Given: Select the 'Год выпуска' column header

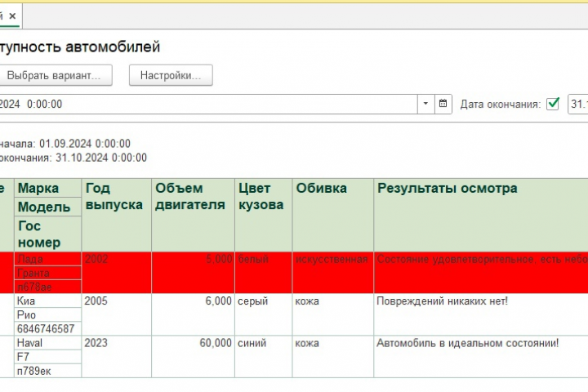Looking at the screenshot, I should click(x=116, y=215).
